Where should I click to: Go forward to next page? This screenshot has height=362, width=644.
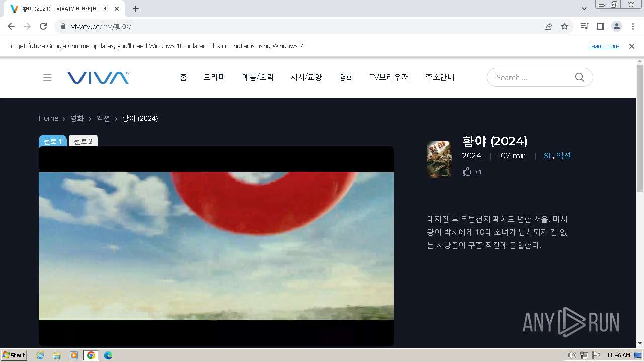[x=27, y=26]
